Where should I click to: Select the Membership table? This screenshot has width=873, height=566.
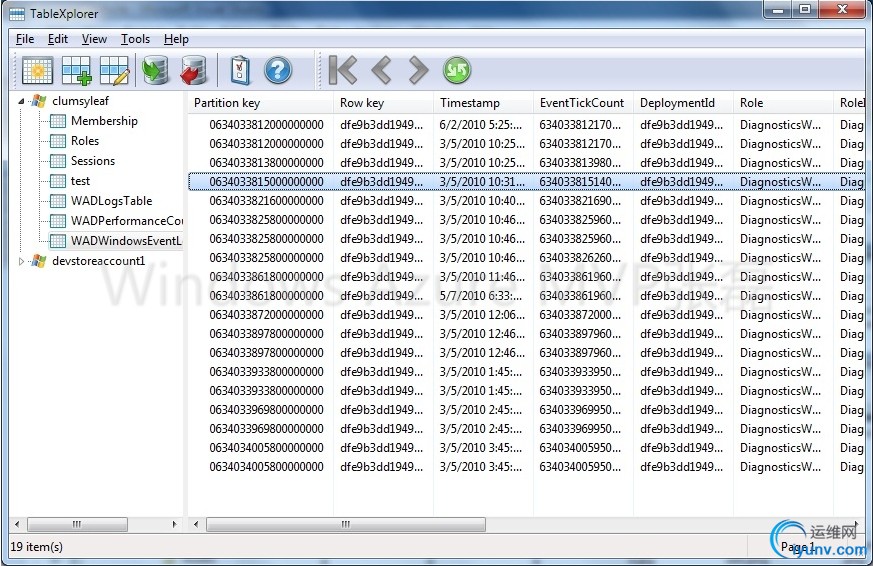click(x=104, y=121)
